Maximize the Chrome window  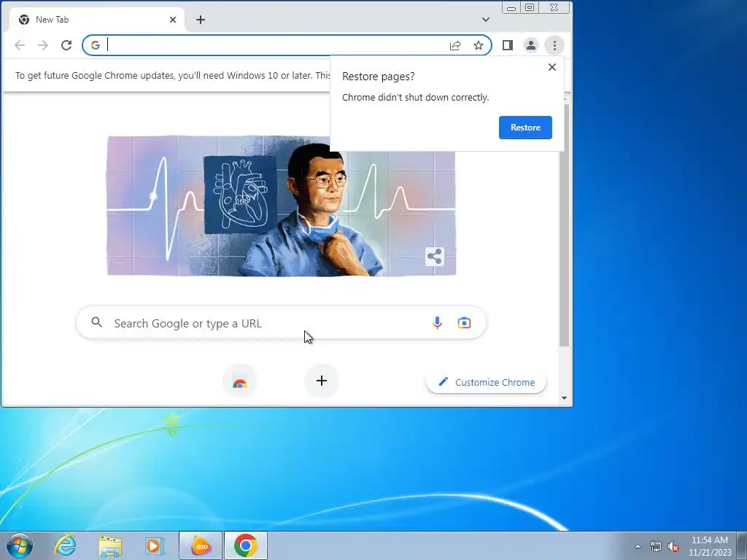[x=530, y=7]
